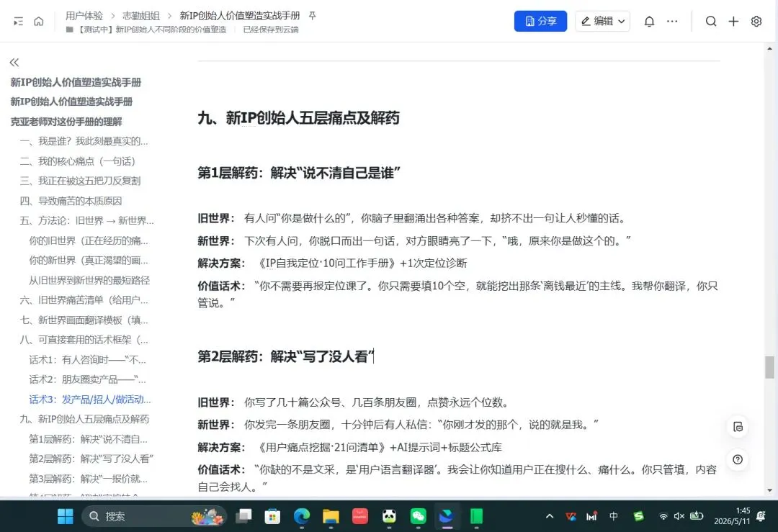Go to 用户体验 in breadcrumb
Image resolution: width=778 pixels, height=532 pixels.
[84, 16]
